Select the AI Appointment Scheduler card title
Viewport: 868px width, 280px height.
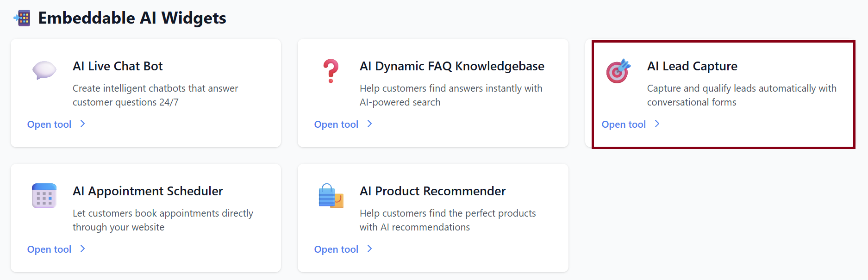pyautogui.click(x=148, y=191)
